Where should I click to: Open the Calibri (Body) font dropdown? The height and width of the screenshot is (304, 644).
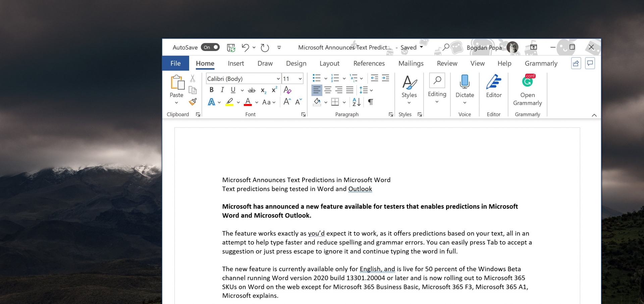point(278,79)
